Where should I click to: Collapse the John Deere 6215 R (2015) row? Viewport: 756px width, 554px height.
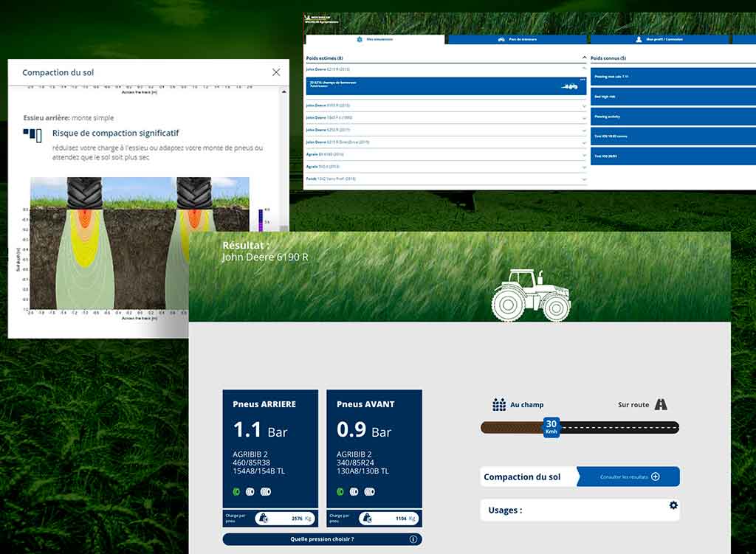(x=585, y=69)
